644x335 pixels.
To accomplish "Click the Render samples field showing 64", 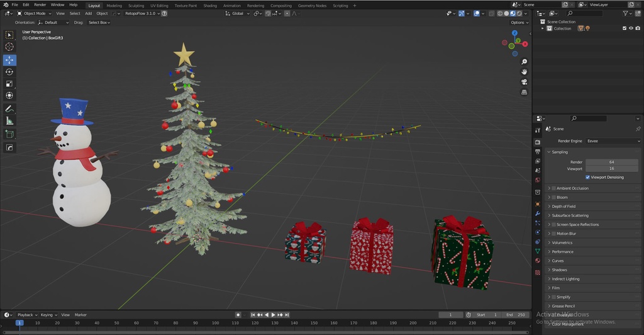I will coord(611,162).
